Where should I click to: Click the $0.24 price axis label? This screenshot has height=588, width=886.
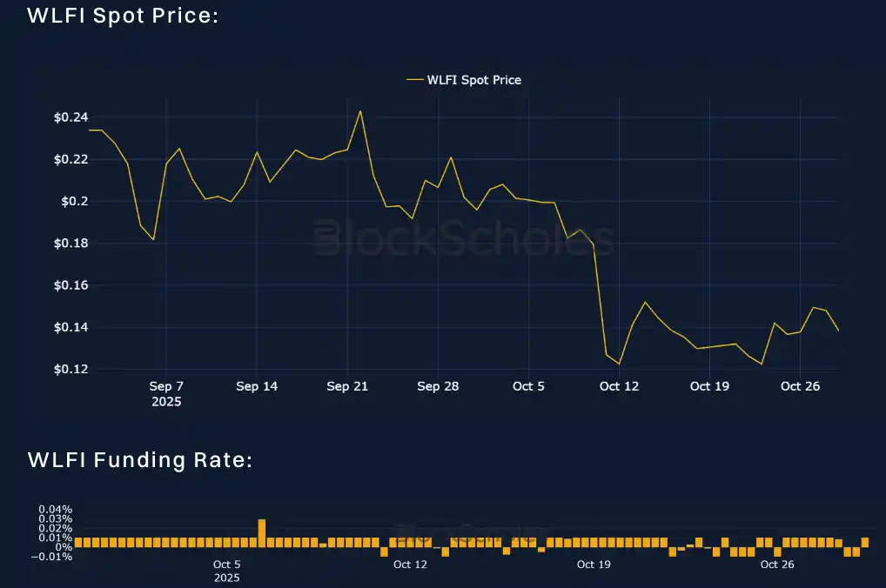pyautogui.click(x=70, y=117)
